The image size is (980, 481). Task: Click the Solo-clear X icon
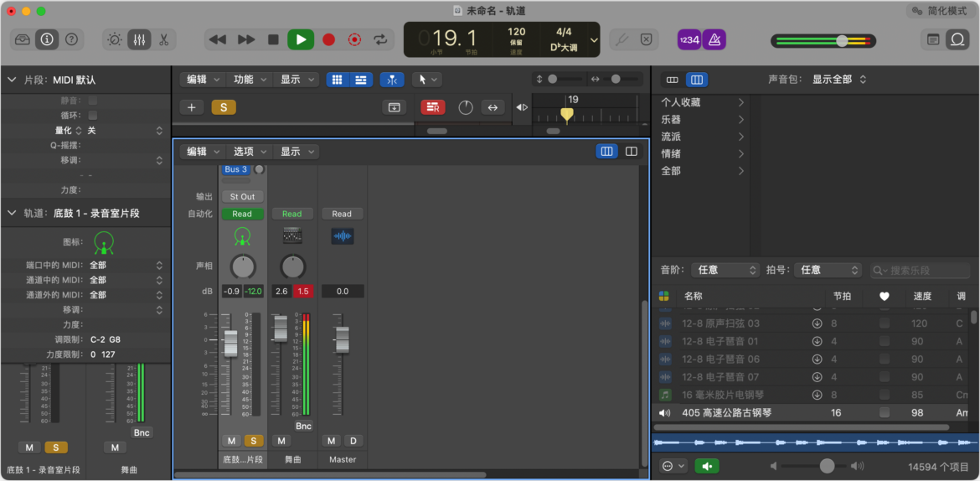click(647, 39)
